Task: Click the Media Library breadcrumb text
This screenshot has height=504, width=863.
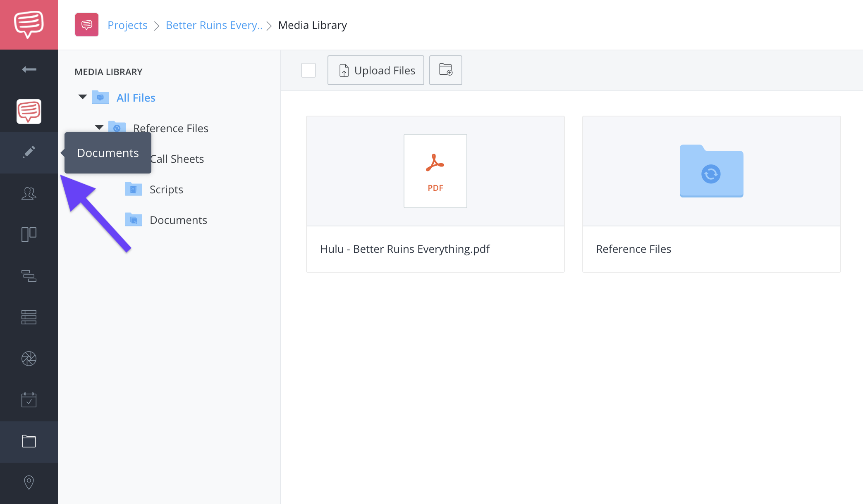Action: tap(313, 25)
